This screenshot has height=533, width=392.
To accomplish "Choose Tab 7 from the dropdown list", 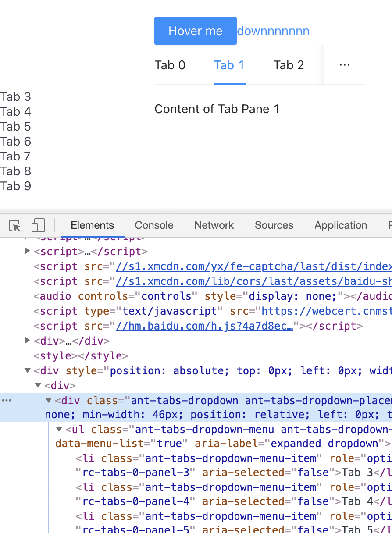I will 16,156.
